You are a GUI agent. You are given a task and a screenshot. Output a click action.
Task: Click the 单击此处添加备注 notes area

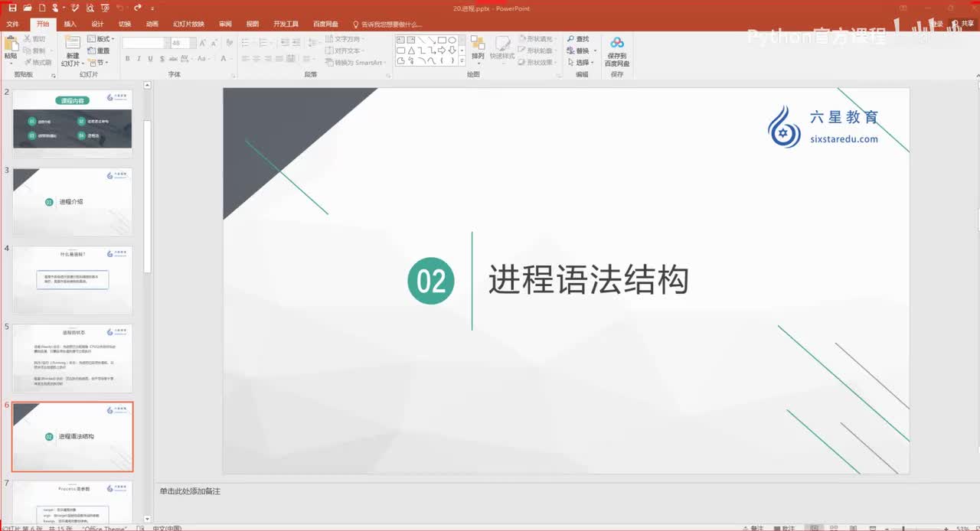[190, 491]
